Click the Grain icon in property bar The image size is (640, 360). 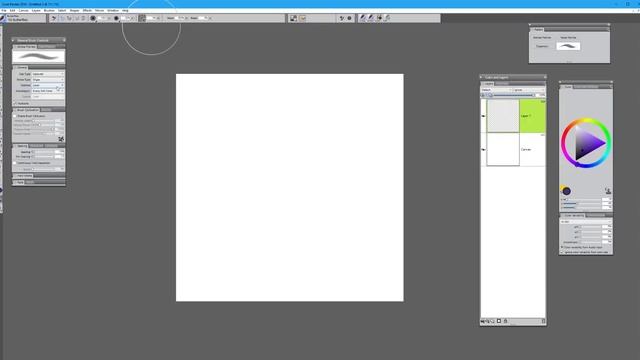click(x=142, y=18)
